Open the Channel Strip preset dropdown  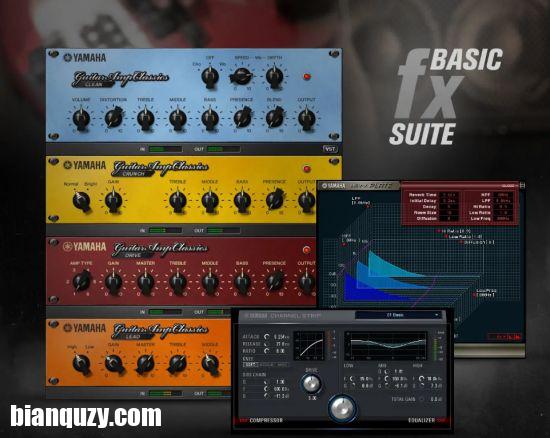click(x=399, y=315)
